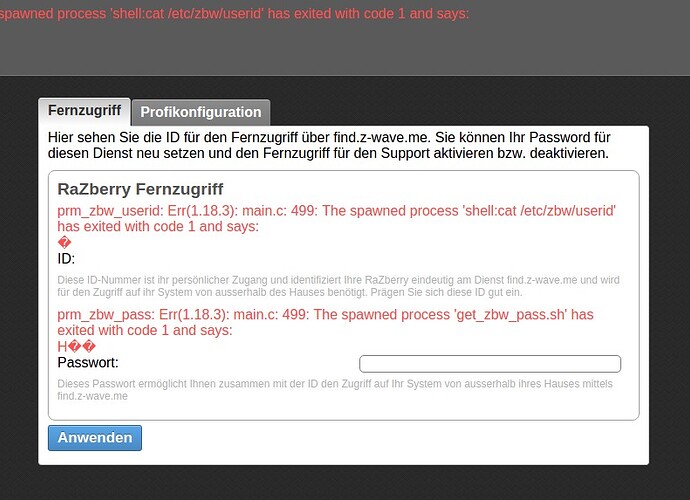
Task: Switch to the Profikonfiguration tab
Action: click(x=201, y=112)
